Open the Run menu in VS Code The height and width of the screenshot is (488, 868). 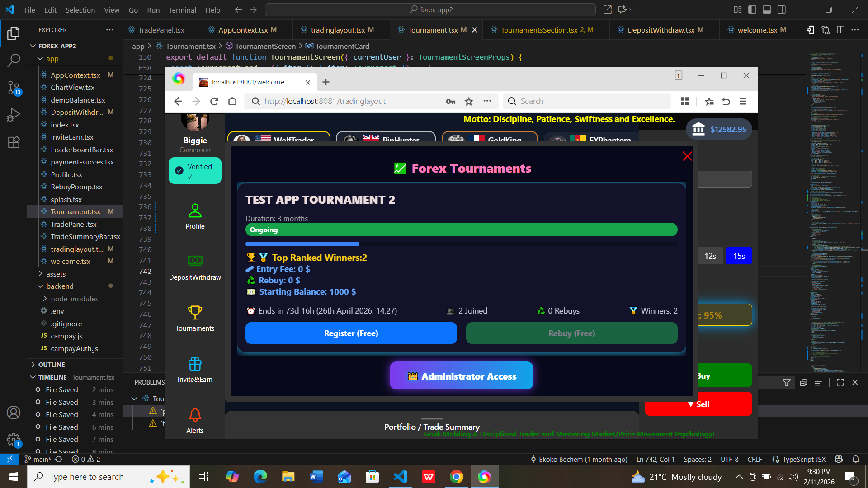(x=153, y=9)
